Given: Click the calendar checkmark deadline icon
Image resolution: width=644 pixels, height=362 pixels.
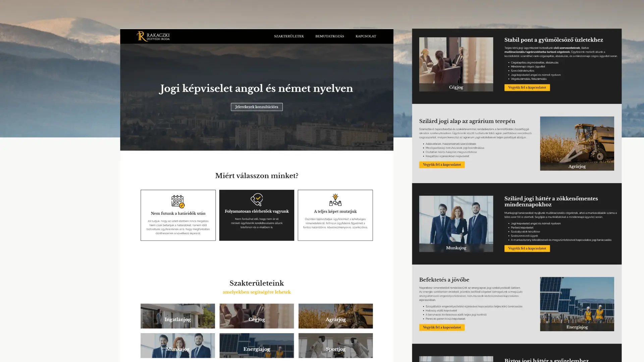Looking at the screenshot, I should pyautogui.click(x=178, y=201).
